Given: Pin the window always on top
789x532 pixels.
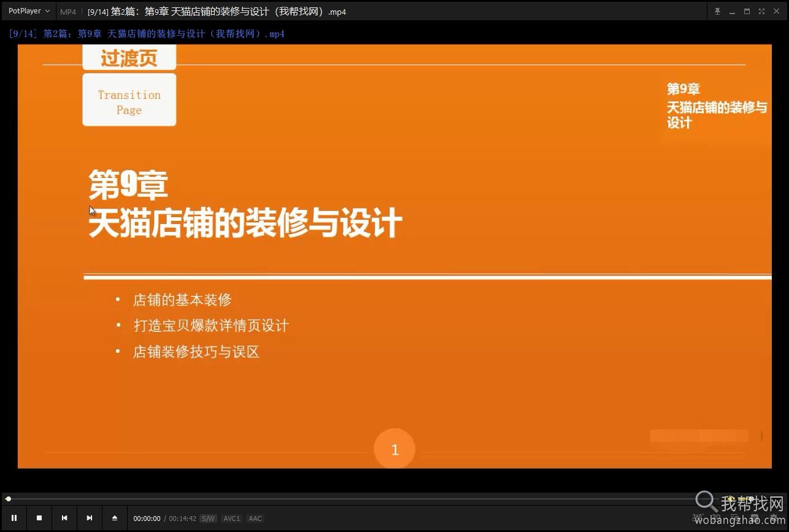Looking at the screenshot, I should 717,12.
